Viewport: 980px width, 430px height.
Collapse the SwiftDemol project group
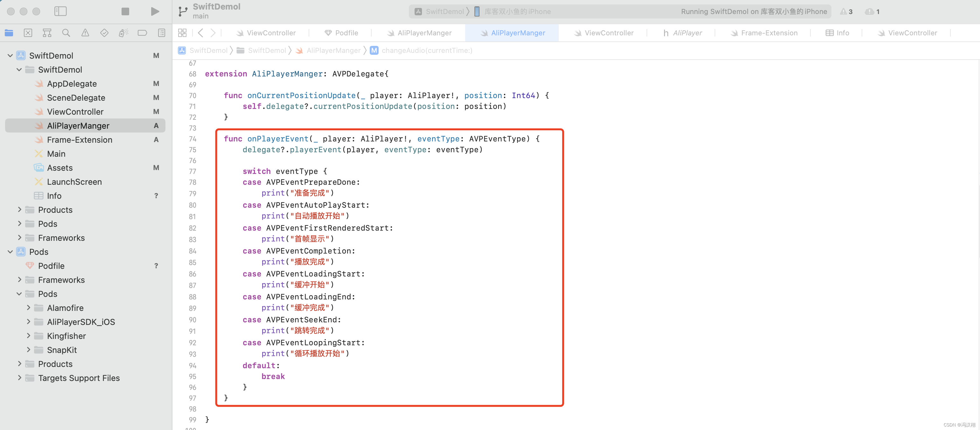[x=10, y=56]
